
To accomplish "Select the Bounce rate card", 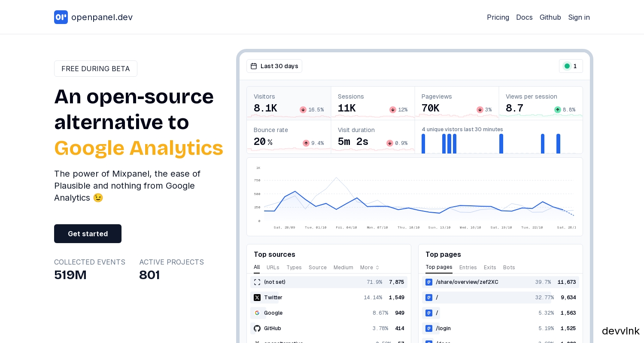I will coord(289,137).
